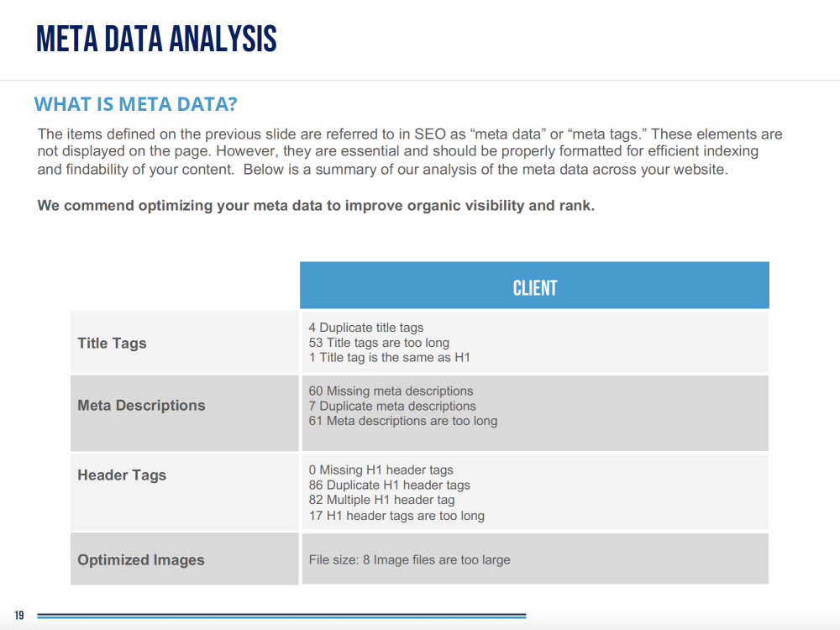Click '82 Multiple H1 header tag' line
840x630 pixels.
click(381, 500)
